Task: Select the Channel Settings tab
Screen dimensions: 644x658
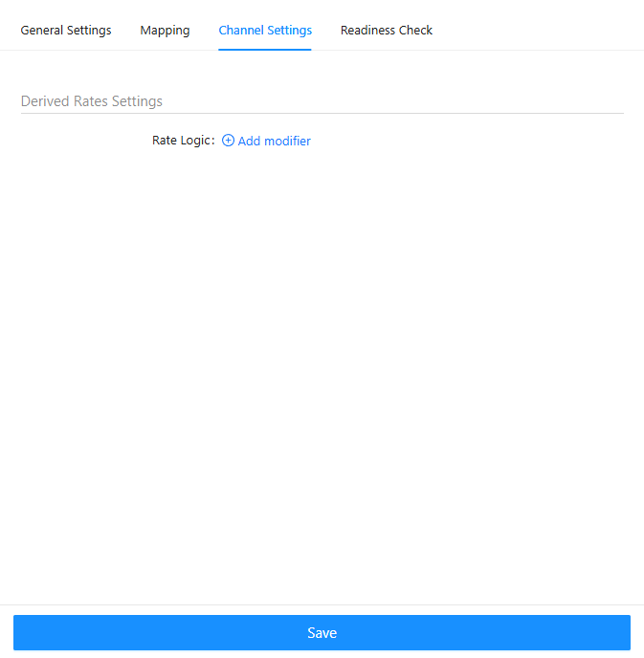Action: coord(265,31)
